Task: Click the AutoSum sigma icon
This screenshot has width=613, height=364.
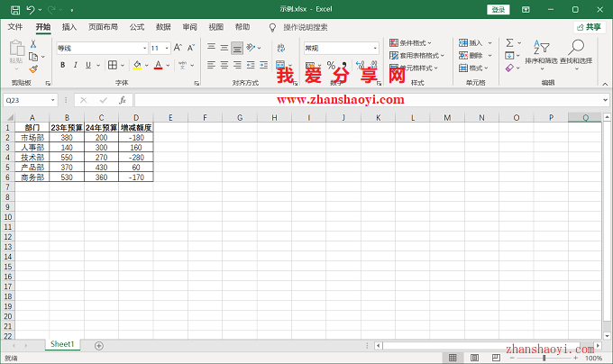Action: point(509,42)
